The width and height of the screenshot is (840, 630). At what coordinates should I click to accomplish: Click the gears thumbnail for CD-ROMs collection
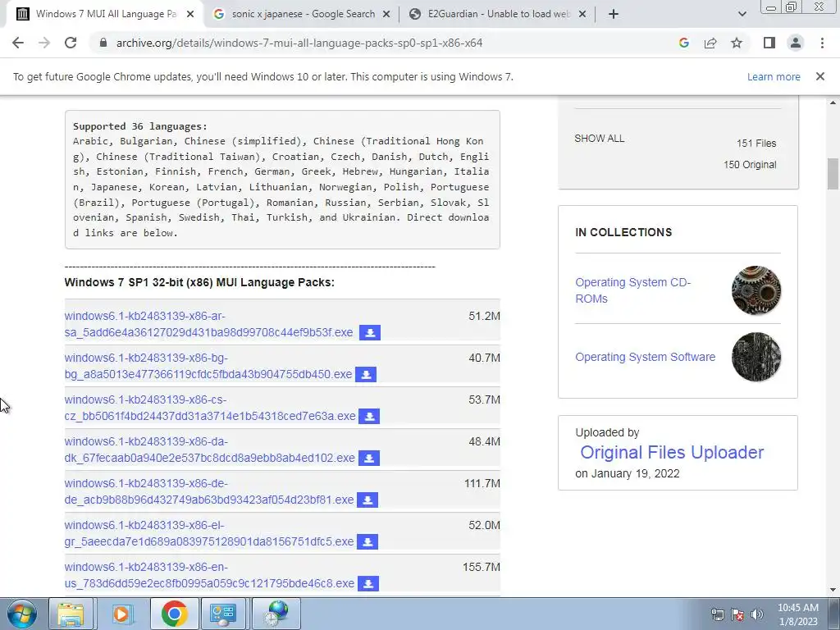pos(756,290)
